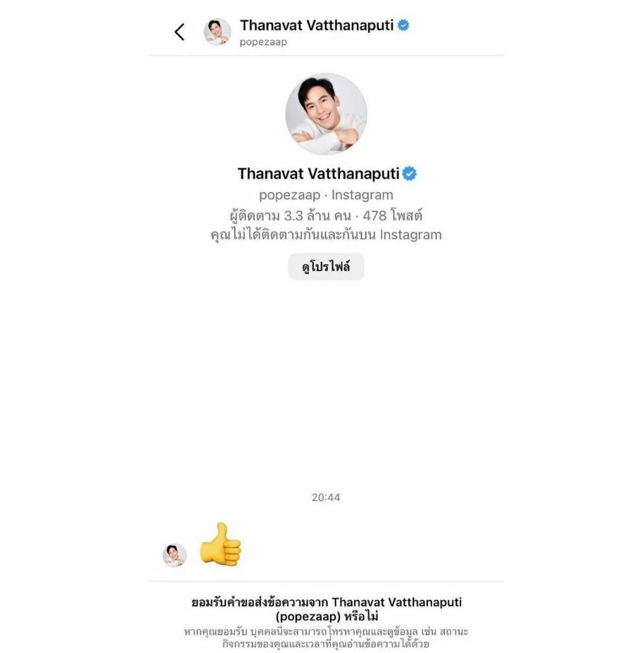Open the large circular profile photo

(326, 114)
